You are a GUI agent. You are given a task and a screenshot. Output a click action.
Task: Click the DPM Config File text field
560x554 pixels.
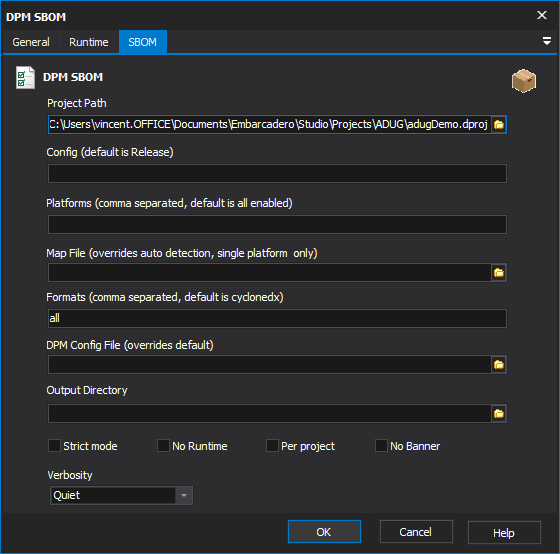(x=270, y=365)
